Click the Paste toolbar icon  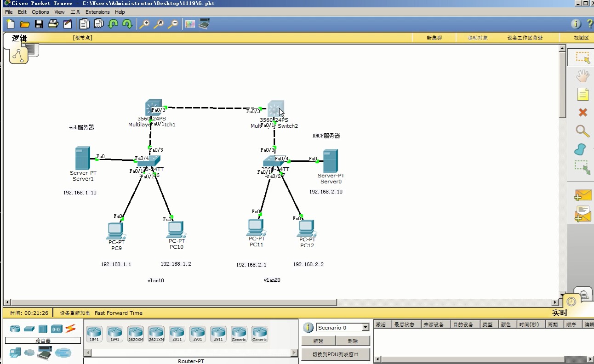tap(99, 24)
